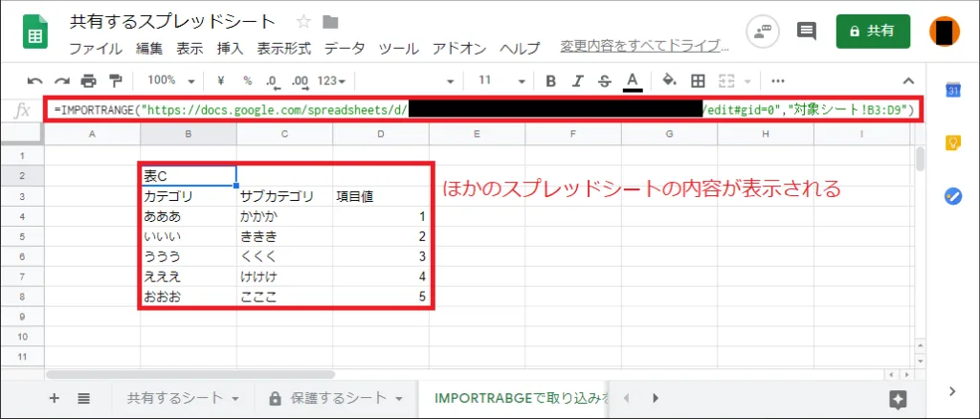
Task: Format as currency with yen icon
Action: pyautogui.click(x=221, y=80)
